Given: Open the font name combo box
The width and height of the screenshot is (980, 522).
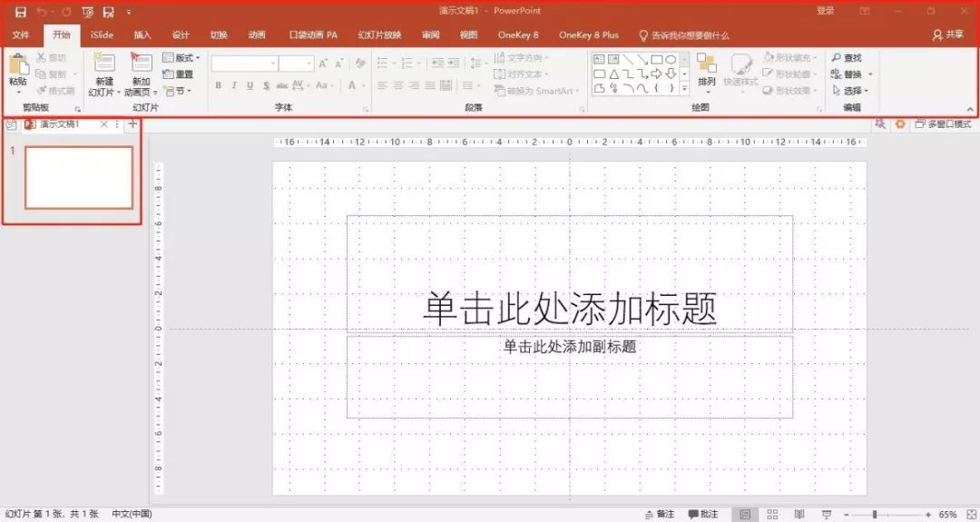Looking at the screenshot, I should point(244,64).
